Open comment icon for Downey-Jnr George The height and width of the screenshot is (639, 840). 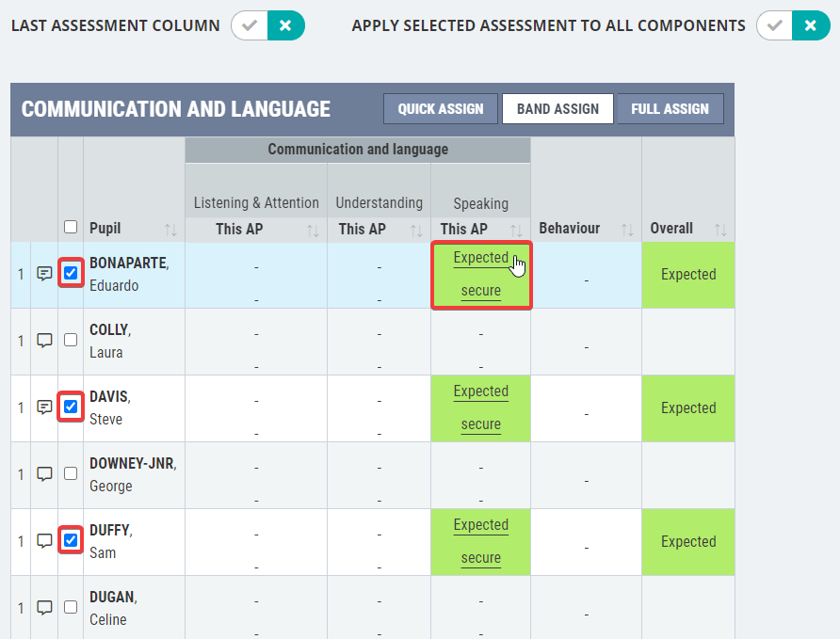point(44,474)
